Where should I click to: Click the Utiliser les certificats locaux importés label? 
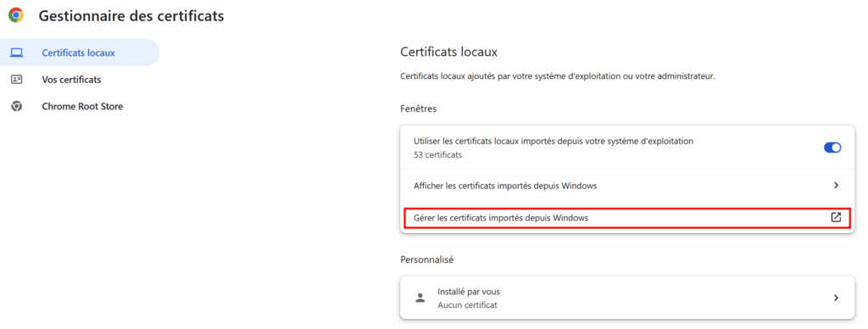(x=554, y=142)
